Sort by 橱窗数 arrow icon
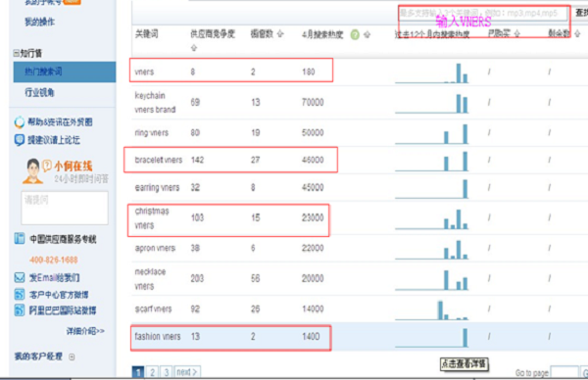The image size is (588, 380). coord(280,34)
